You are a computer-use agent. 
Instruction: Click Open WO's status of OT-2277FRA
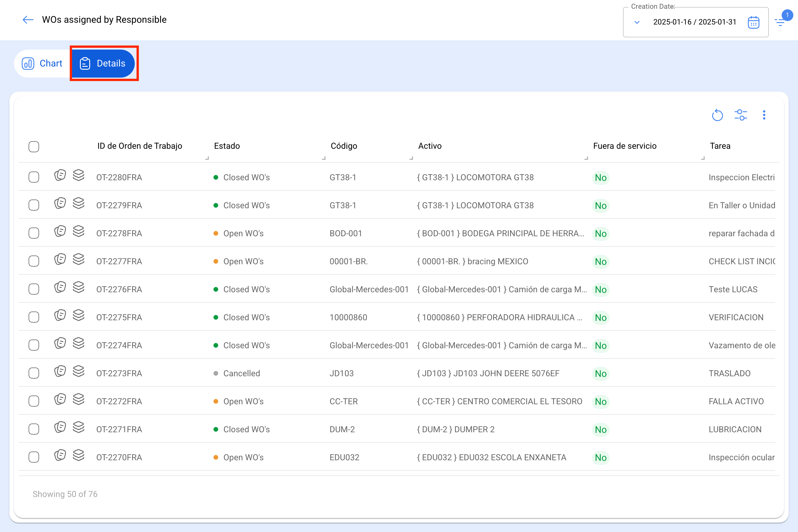click(x=243, y=261)
